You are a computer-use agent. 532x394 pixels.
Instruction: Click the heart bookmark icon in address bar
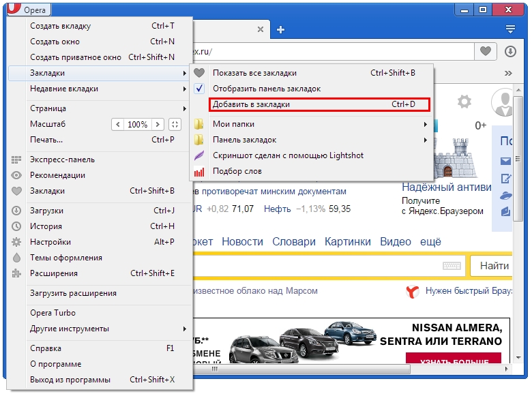point(485,52)
